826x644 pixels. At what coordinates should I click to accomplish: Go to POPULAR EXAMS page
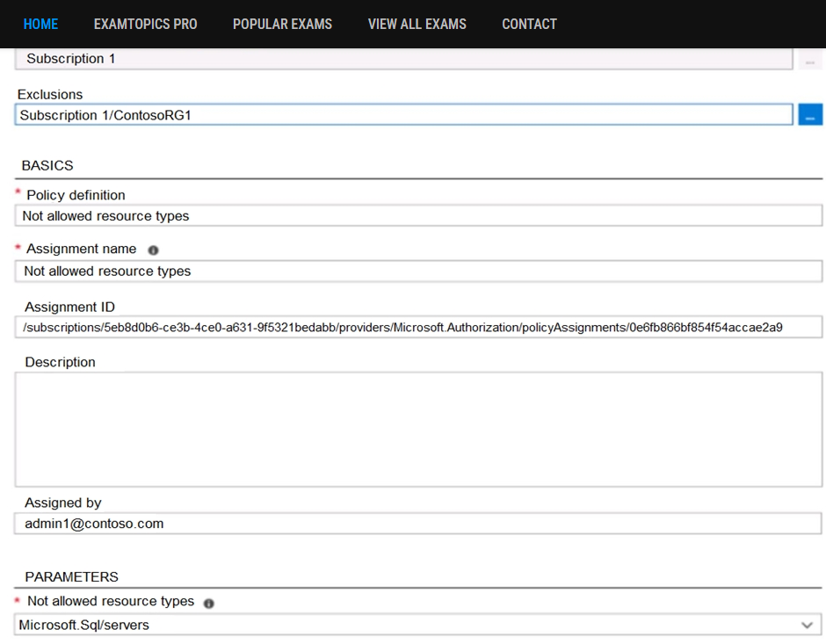[282, 25]
